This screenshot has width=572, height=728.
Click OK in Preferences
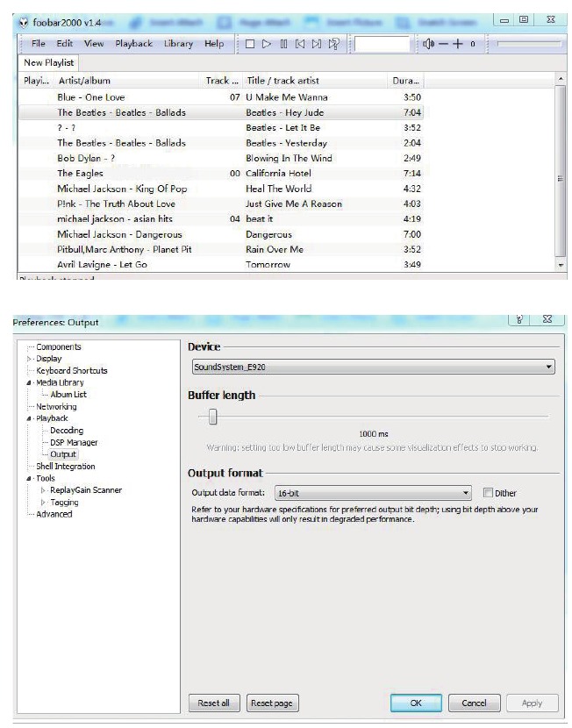click(x=416, y=703)
